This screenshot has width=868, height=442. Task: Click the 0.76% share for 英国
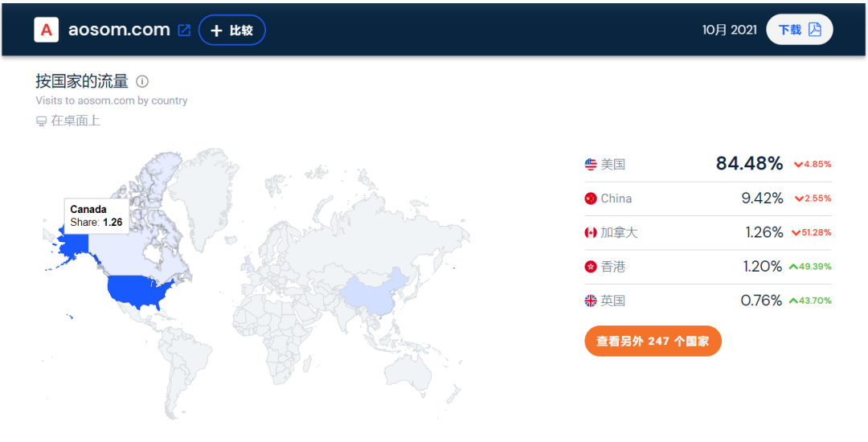tap(762, 301)
